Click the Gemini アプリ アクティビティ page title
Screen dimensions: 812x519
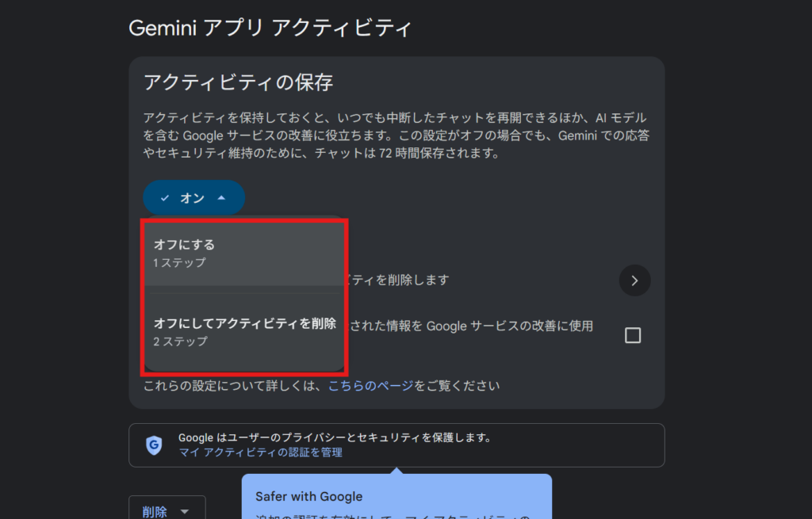click(x=270, y=29)
